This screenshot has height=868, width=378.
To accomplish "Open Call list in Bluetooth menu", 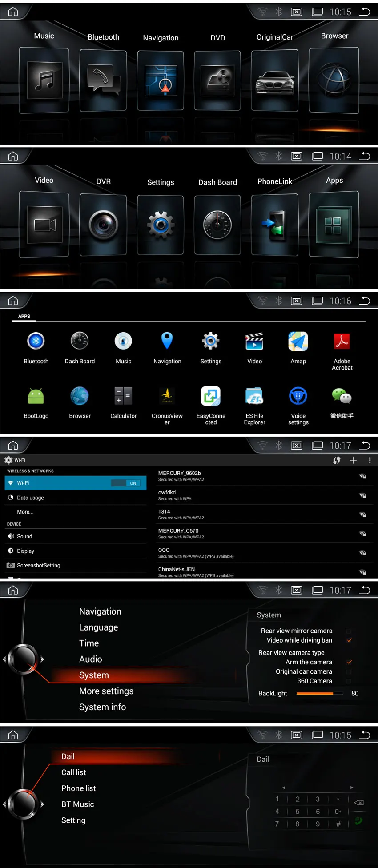I will [74, 772].
